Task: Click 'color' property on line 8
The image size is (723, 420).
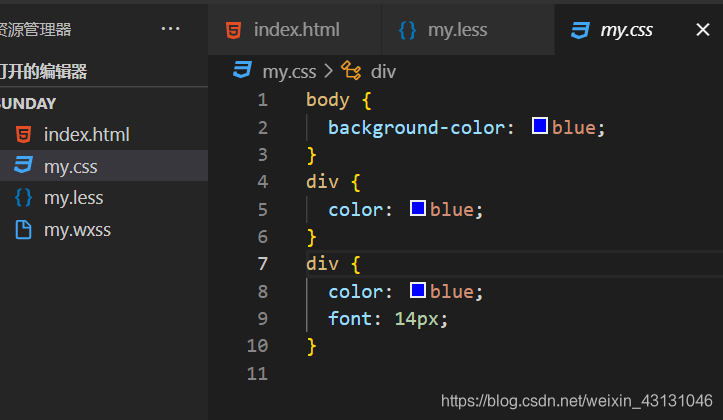Action: coord(356,292)
